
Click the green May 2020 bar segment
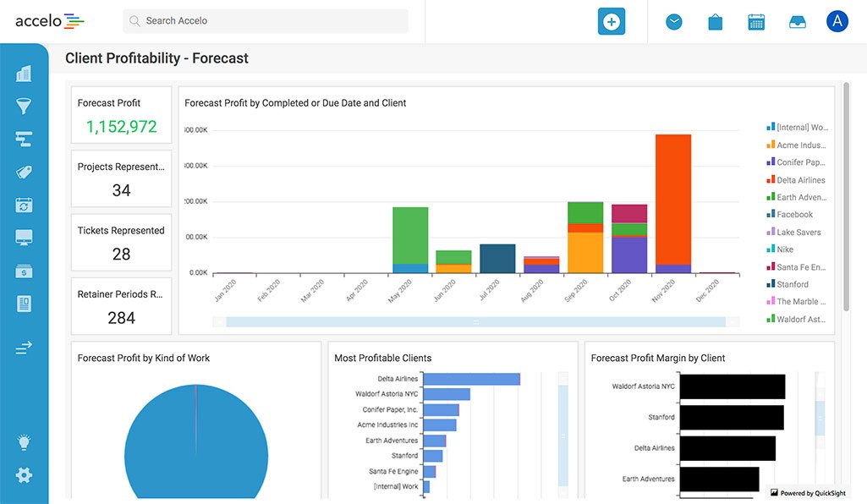click(x=410, y=235)
